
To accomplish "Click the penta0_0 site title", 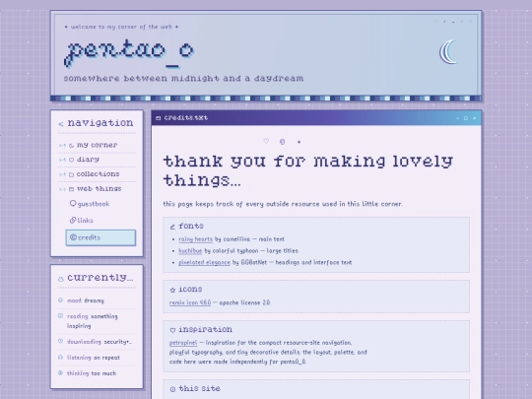I will click(x=129, y=52).
